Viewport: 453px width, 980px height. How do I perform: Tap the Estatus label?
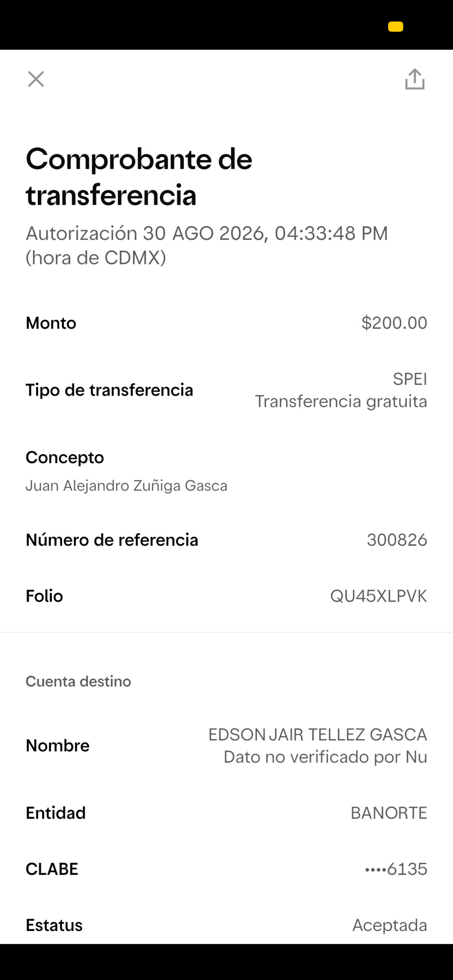click(x=54, y=925)
